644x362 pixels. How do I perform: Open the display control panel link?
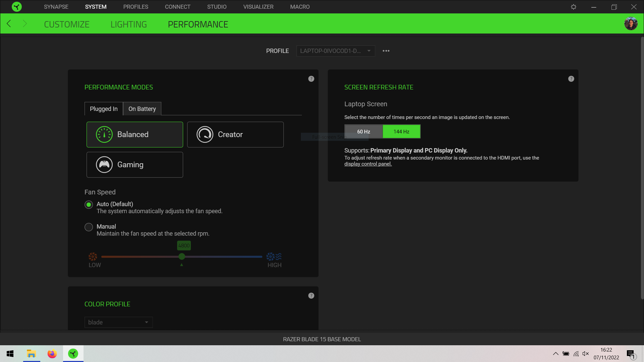point(368,164)
